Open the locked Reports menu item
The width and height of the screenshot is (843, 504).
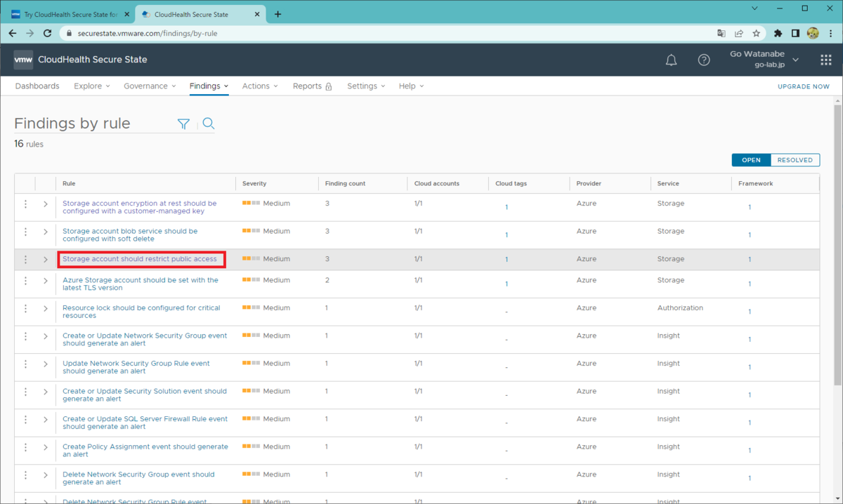pos(312,86)
